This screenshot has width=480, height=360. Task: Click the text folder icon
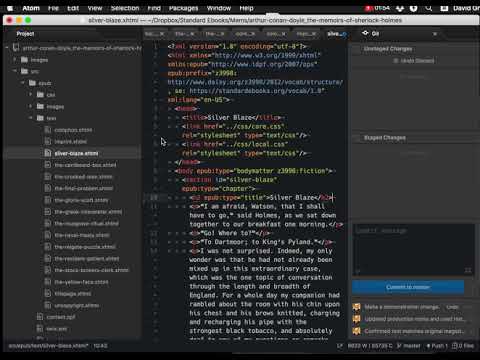coord(40,118)
